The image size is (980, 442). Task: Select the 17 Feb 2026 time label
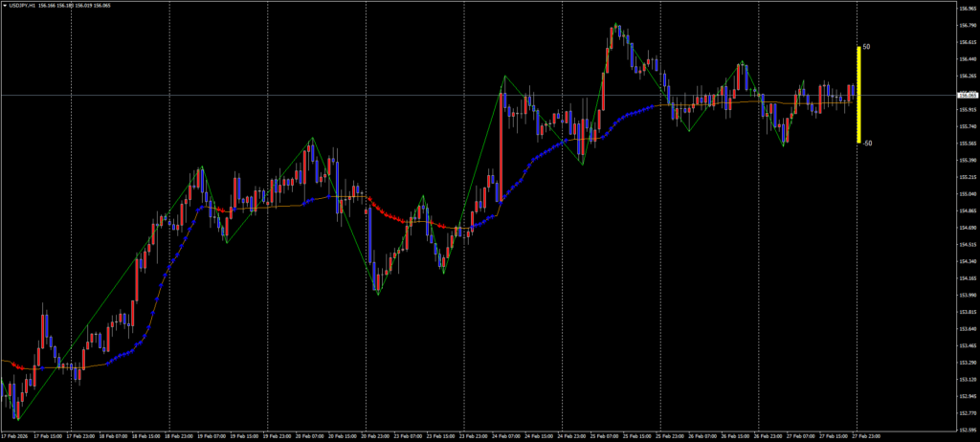[x=15, y=436]
